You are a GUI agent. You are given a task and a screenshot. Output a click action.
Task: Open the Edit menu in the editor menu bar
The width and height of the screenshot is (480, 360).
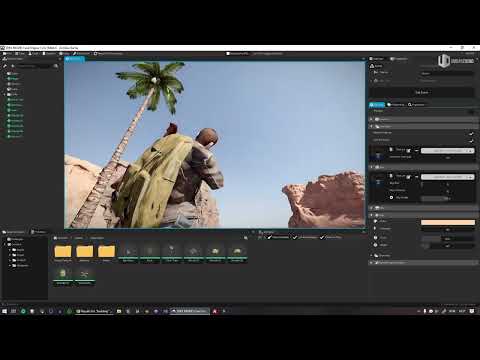[x=21, y=53]
